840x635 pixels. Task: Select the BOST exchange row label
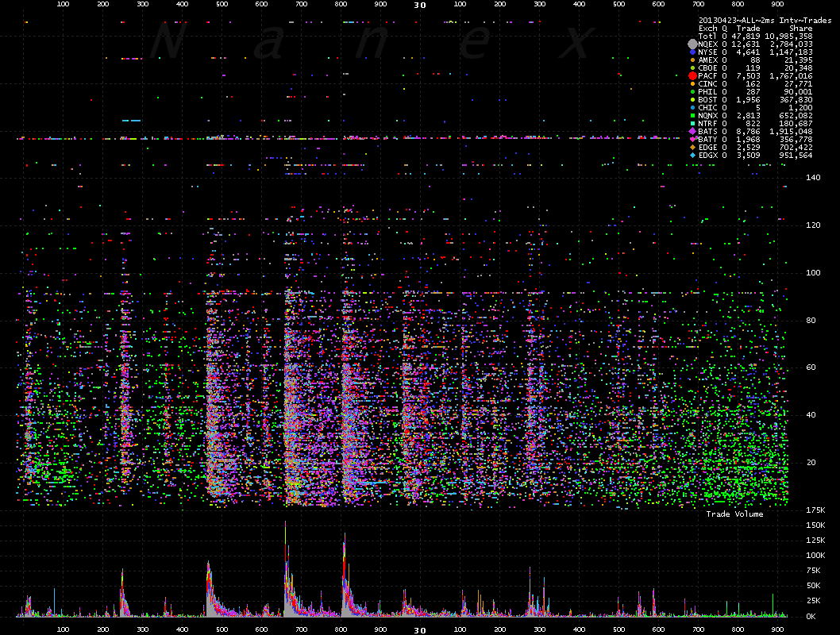707,99
